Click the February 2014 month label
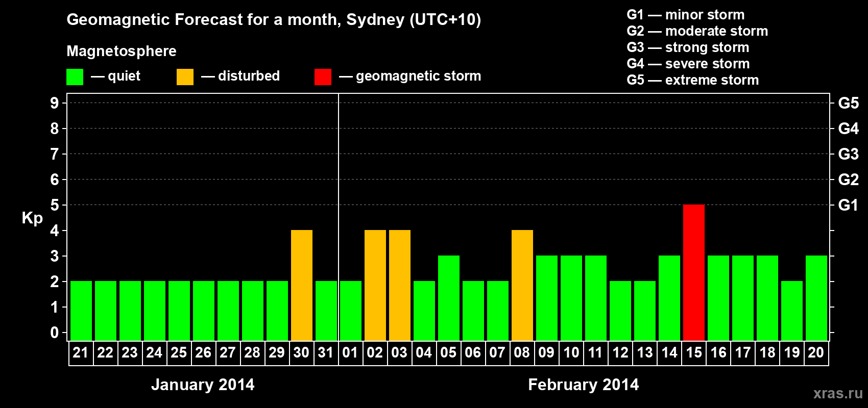The image size is (868, 408). point(584,385)
